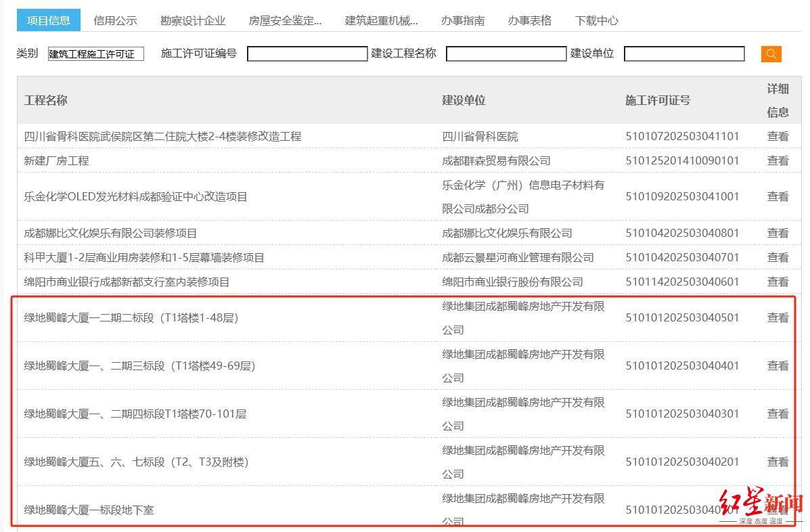Click 查看 for T1塔楼1-48层 row
This screenshot has width=810, height=532.
[x=778, y=317]
